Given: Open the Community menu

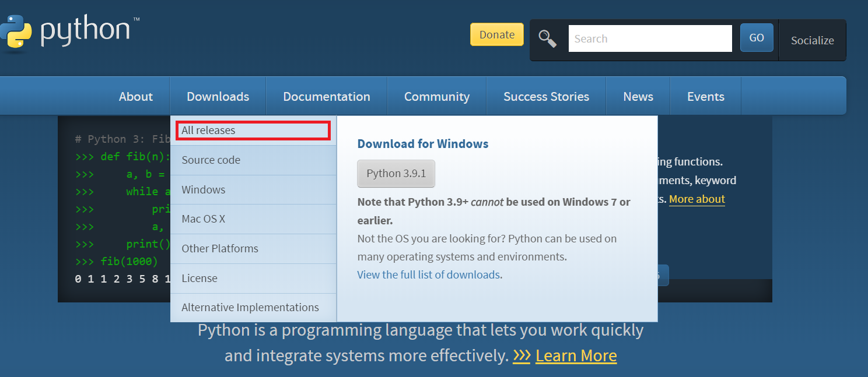Looking at the screenshot, I should 437,96.
